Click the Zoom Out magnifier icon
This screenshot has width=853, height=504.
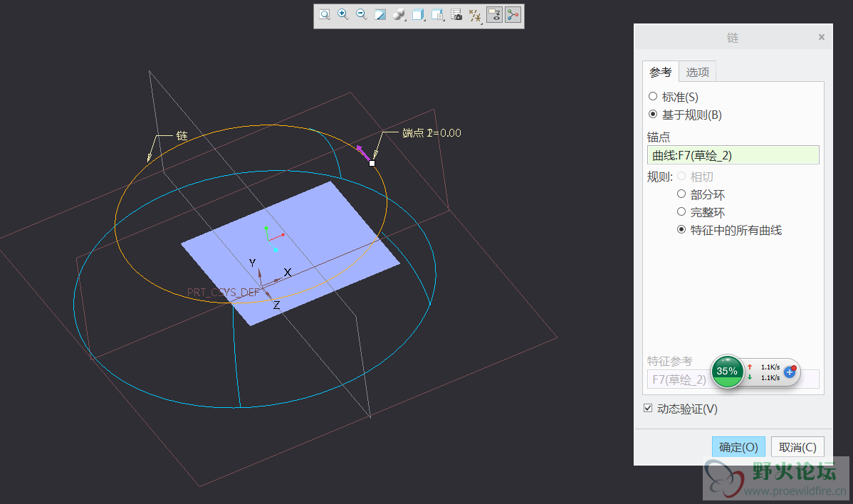pyautogui.click(x=361, y=15)
